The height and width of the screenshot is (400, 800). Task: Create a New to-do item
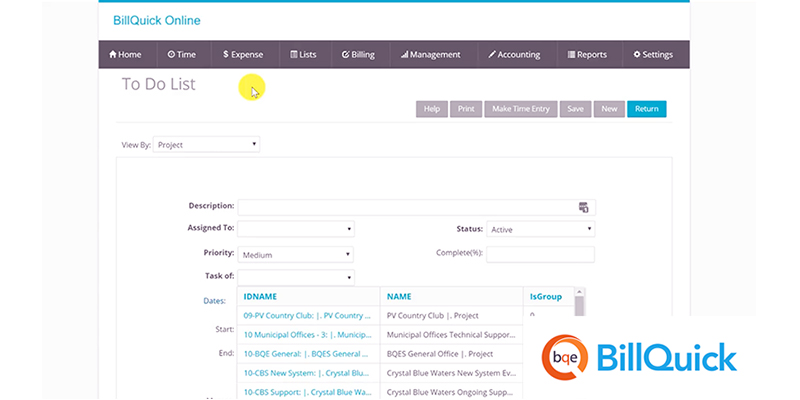(609, 109)
